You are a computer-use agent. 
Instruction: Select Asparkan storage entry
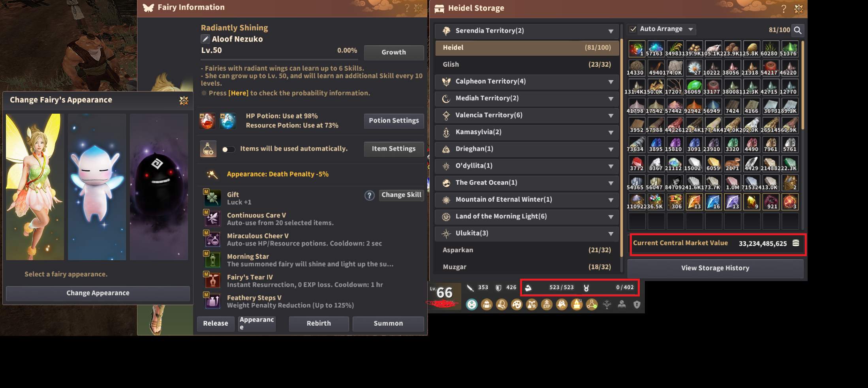pyautogui.click(x=527, y=250)
